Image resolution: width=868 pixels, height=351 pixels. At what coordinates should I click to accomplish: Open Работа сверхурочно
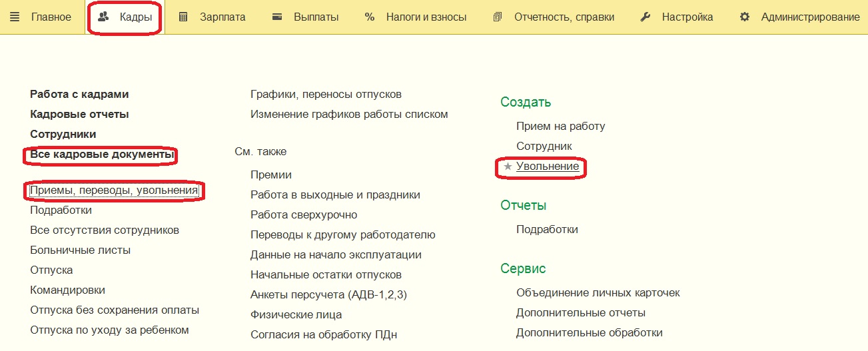click(x=304, y=215)
